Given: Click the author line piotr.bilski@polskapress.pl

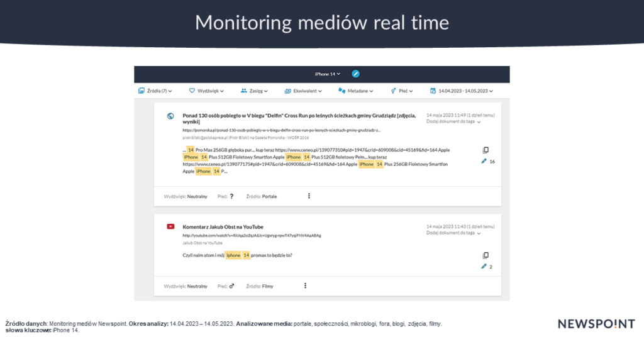Looking at the screenshot, I should (246, 138).
